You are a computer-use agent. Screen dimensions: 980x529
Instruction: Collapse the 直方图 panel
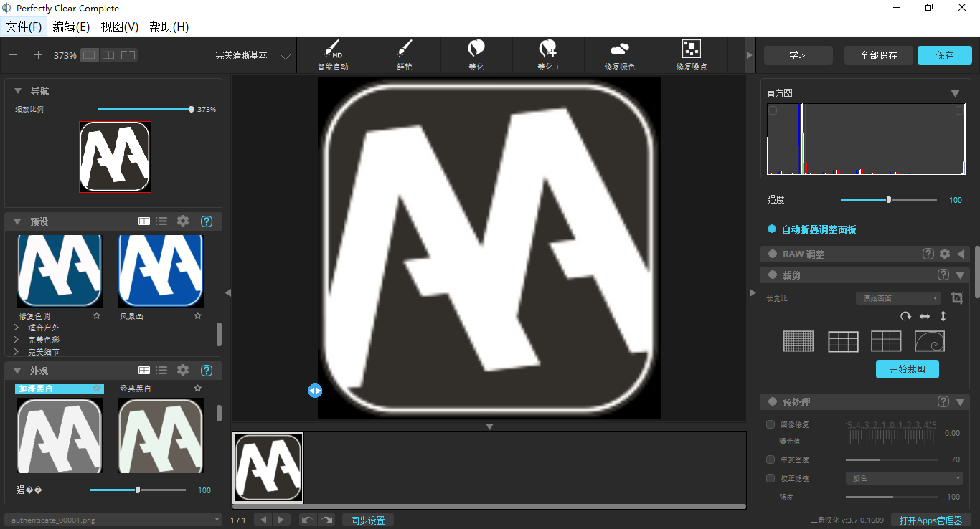955,93
